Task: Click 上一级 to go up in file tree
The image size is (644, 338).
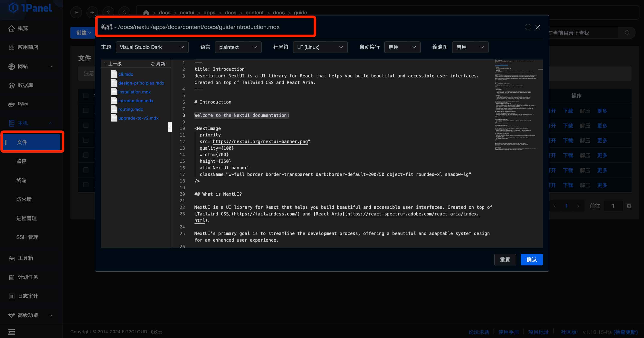Action: click(112, 64)
